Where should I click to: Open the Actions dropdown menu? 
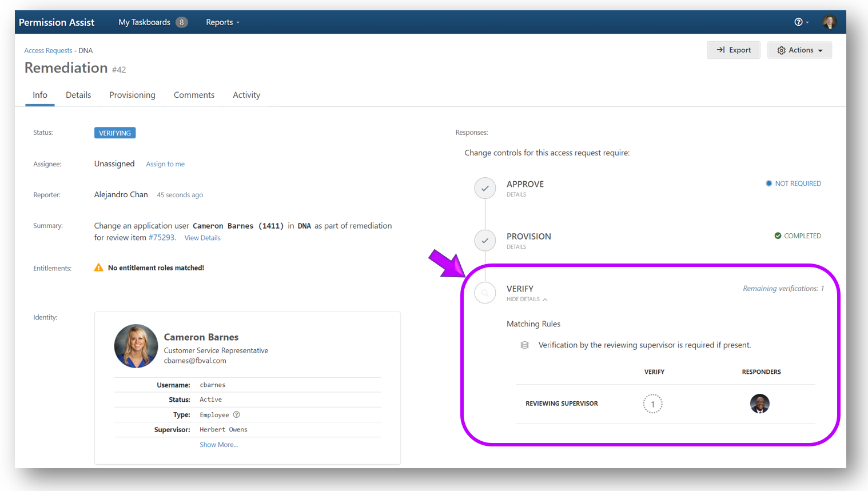(799, 50)
